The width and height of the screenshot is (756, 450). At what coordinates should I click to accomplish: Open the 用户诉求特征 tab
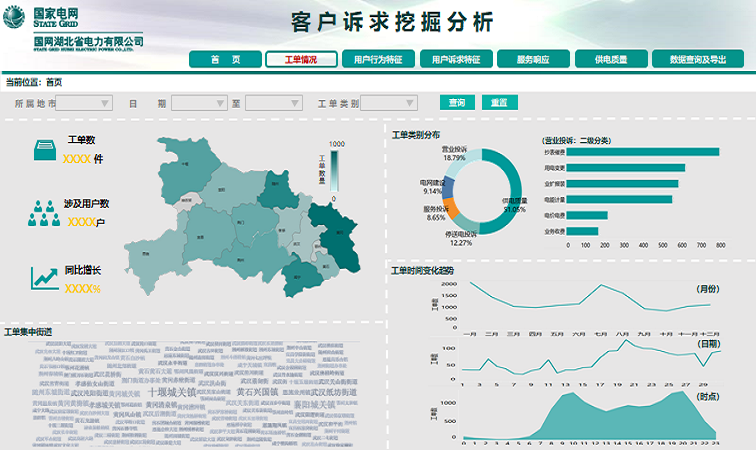[456, 60]
